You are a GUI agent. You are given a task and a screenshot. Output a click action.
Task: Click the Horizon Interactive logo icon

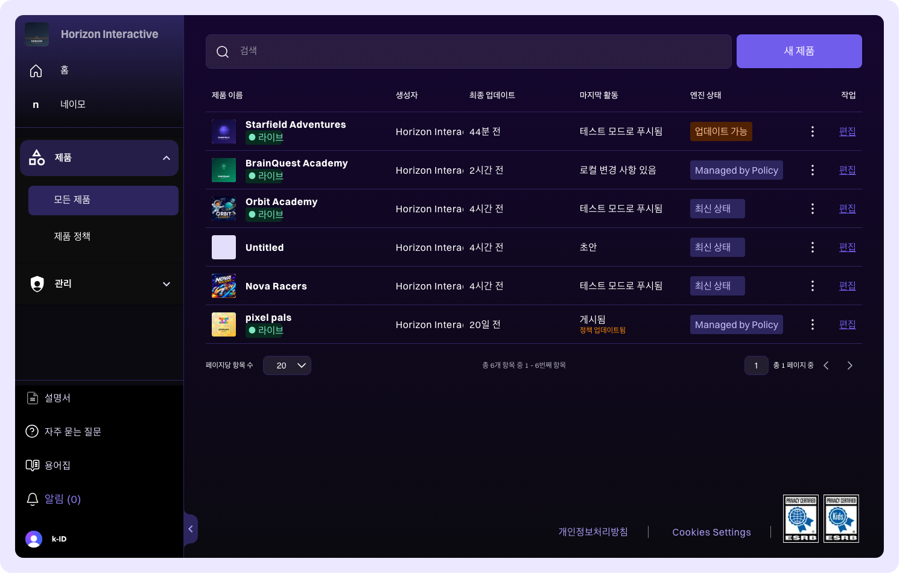pyautogui.click(x=37, y=34)
